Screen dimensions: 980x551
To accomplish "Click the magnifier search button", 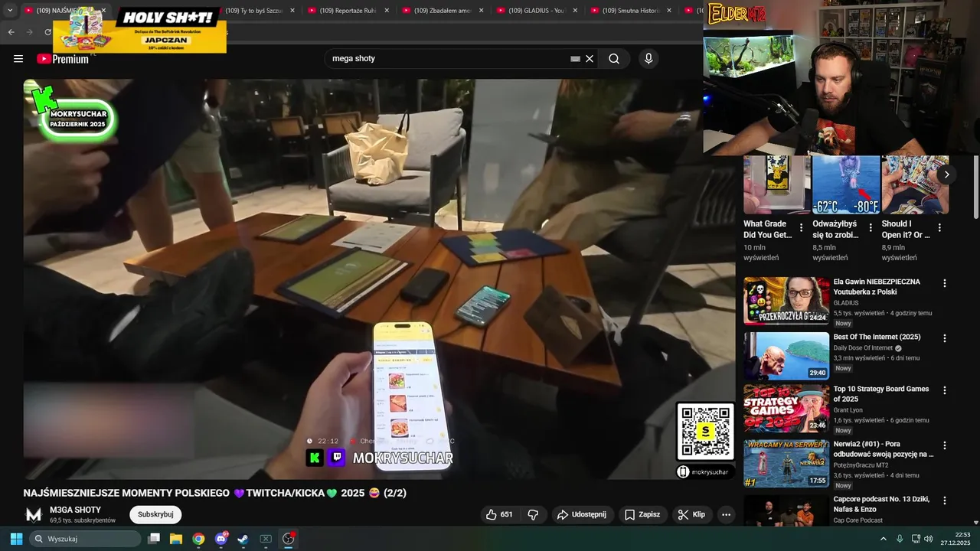I will (614, 59).
